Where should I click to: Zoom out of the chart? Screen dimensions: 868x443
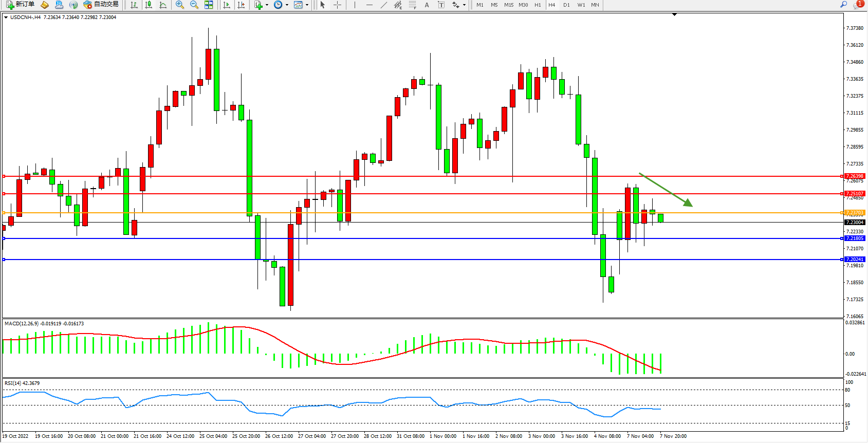194,5
